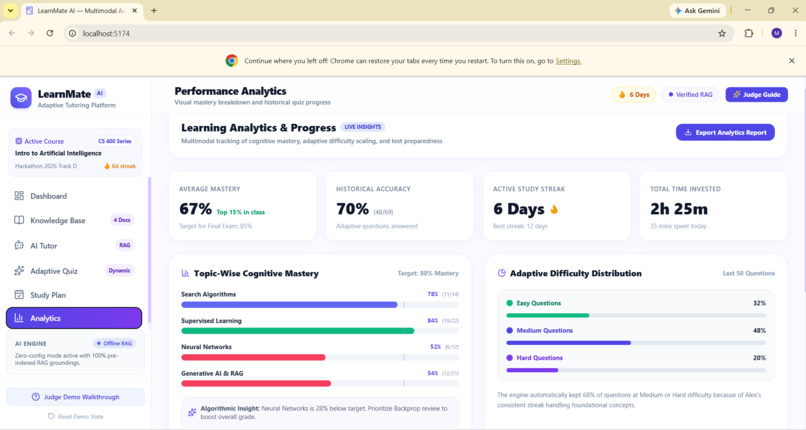
Task: Click the Dynamic badge beside Adaptive Quiz
Action: click(x=119, y=270)
